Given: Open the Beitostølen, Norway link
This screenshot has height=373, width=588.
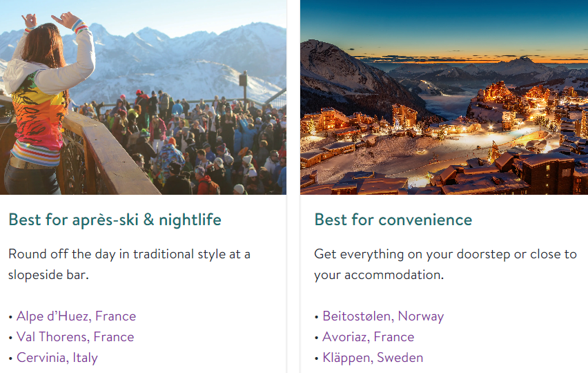Looking at the screenshot, I should coord(383,316).
